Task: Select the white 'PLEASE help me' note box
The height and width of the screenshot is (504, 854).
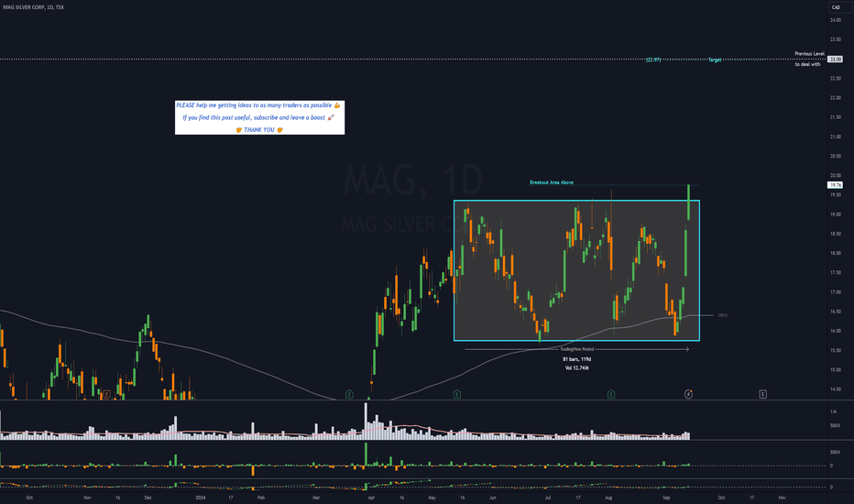Action: (260, 117)
